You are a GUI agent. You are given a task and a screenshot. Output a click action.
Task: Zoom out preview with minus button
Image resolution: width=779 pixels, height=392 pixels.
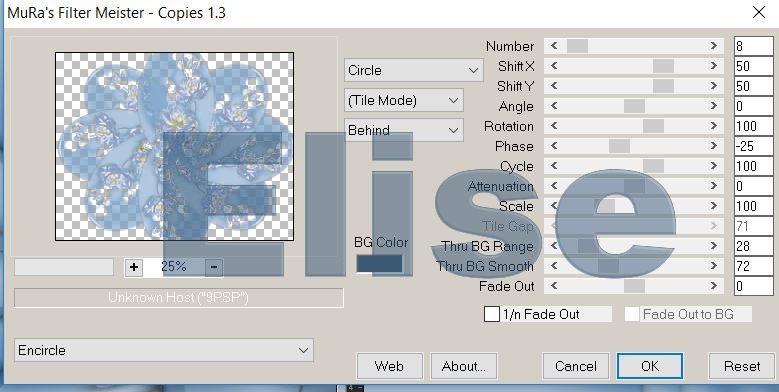214,267
